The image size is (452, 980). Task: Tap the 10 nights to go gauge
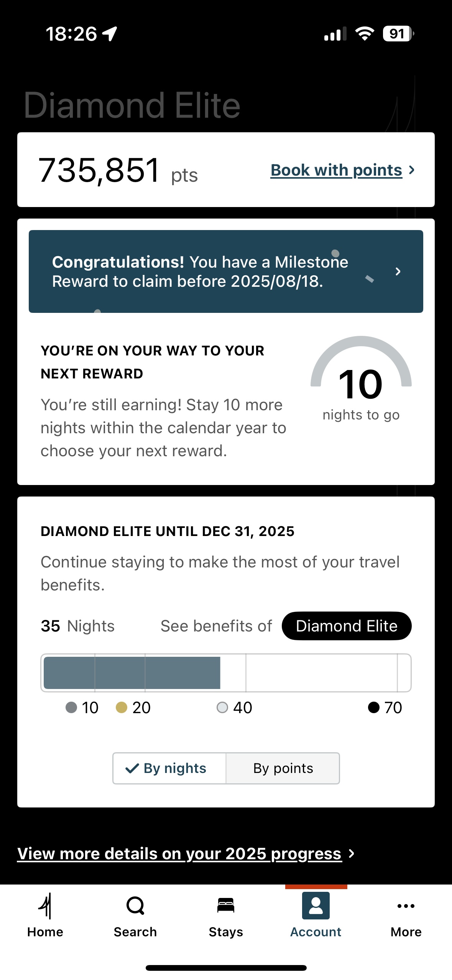[361, 380]
